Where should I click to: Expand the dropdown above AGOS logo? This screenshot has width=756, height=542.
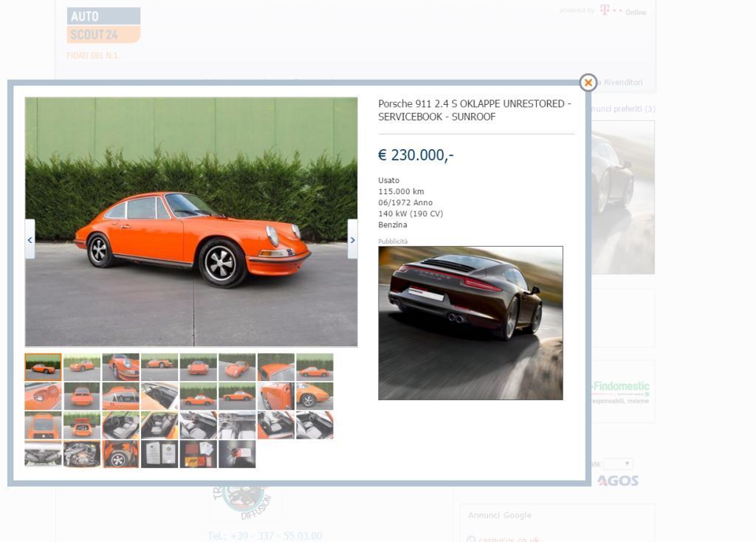coord(619,464)
